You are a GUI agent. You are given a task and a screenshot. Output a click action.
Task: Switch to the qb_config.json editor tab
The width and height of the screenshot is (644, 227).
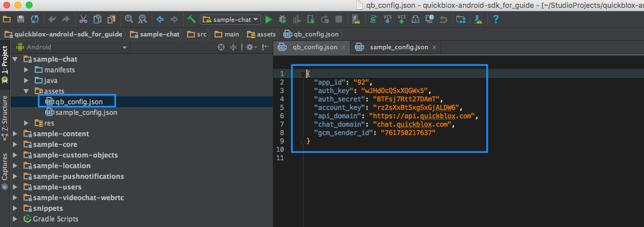(312, 47)
